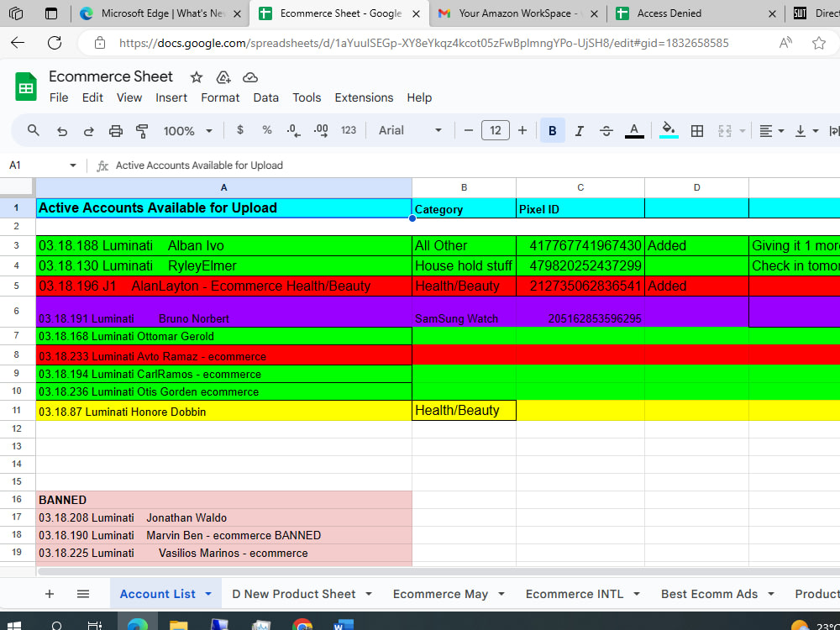Switch to Best Ecomm Ads tab
Image resolution: width=840 pixels, height=630 pixels.
pos(709,594)
